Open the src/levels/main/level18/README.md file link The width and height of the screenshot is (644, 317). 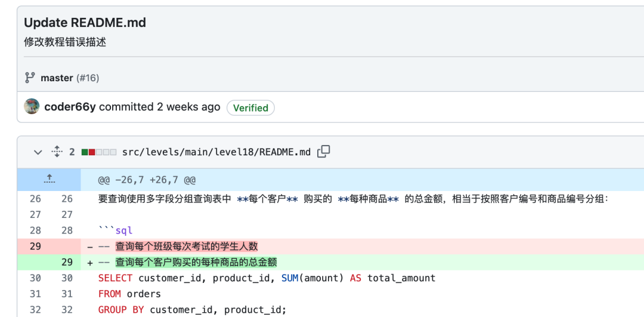click(x=216, y=152)
